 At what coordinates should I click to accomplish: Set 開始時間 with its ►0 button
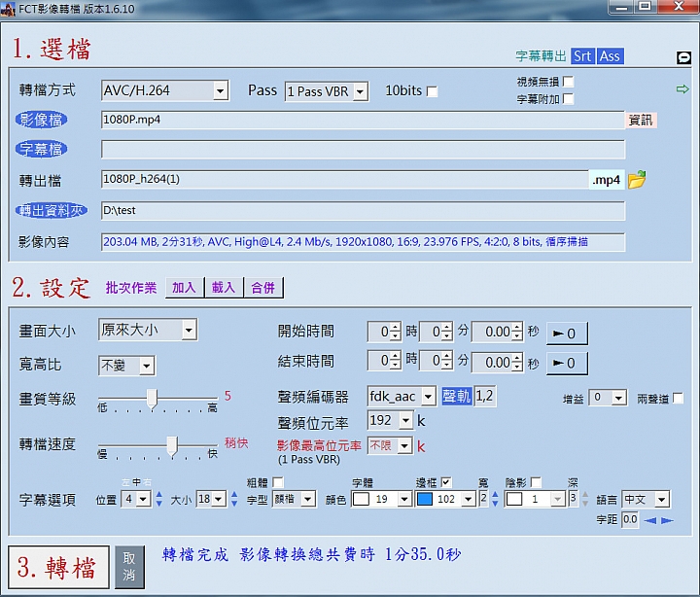[x=567, y=333]
